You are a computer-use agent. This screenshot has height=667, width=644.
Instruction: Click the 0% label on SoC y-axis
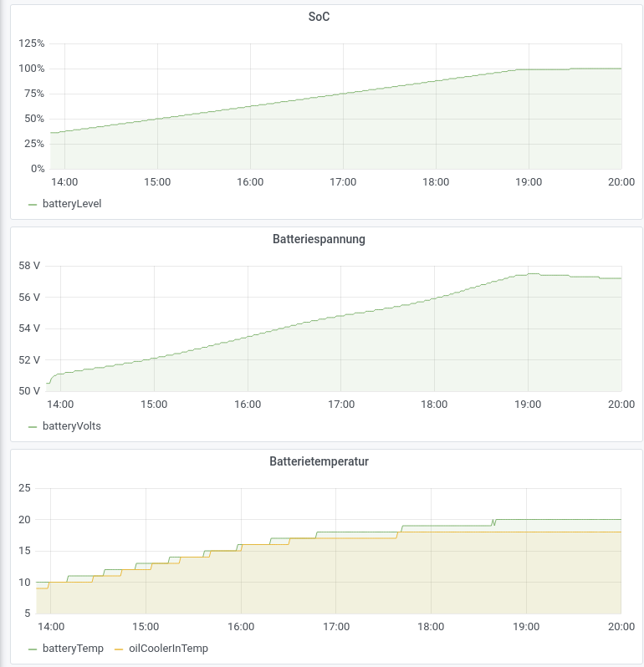coord(38,169)
